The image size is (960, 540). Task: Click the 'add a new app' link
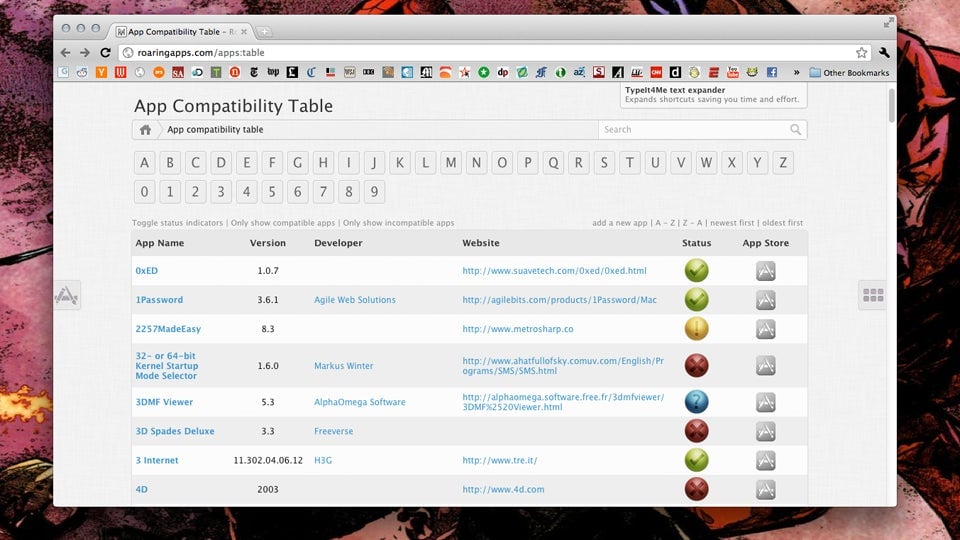[x=620, y=223]
